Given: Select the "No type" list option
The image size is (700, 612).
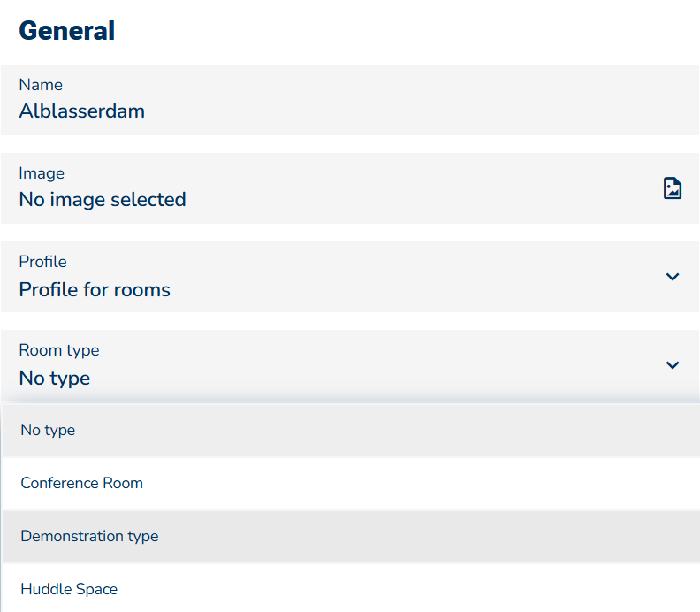Looking at the screenshot, I should 48,431.
